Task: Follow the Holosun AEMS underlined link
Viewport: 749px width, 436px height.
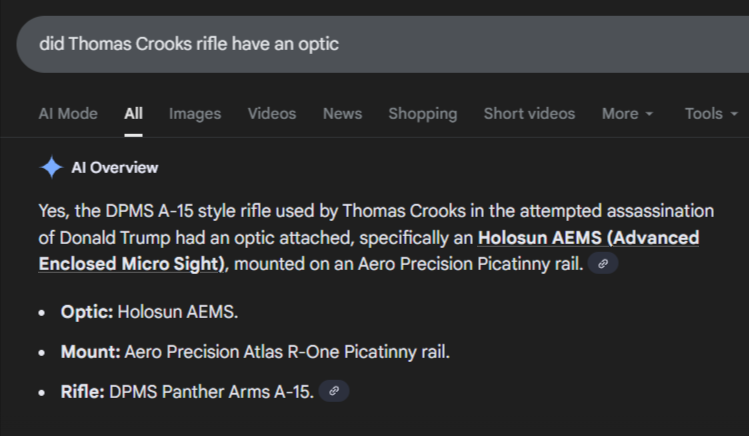Action: click(588, 238)
